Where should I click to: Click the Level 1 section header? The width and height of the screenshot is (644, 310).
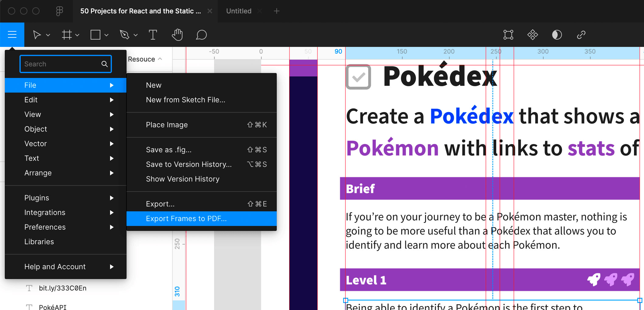(x=490, y=280)
